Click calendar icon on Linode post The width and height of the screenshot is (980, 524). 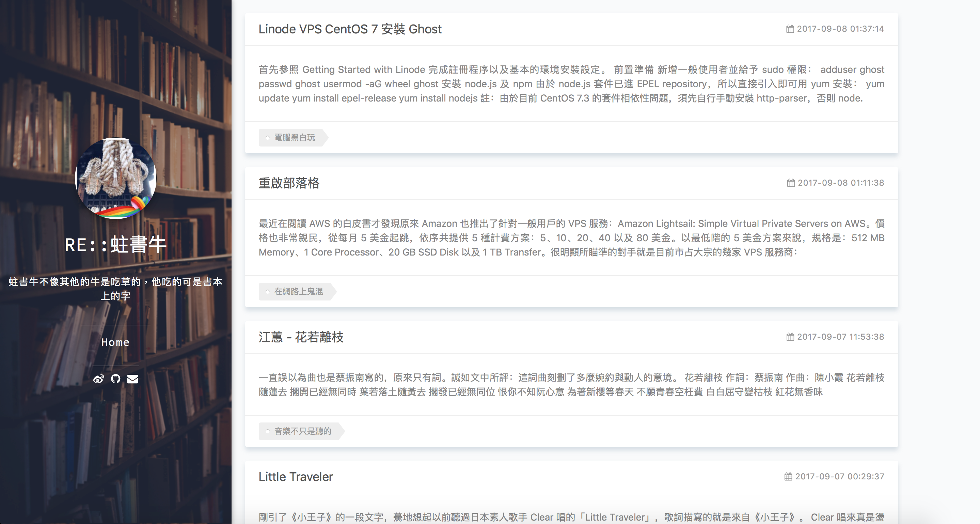[x=790, y=29]
